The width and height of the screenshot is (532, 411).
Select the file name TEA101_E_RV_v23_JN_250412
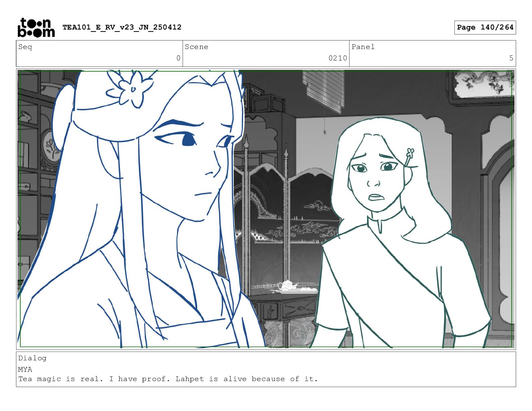(x=122, y=27)
